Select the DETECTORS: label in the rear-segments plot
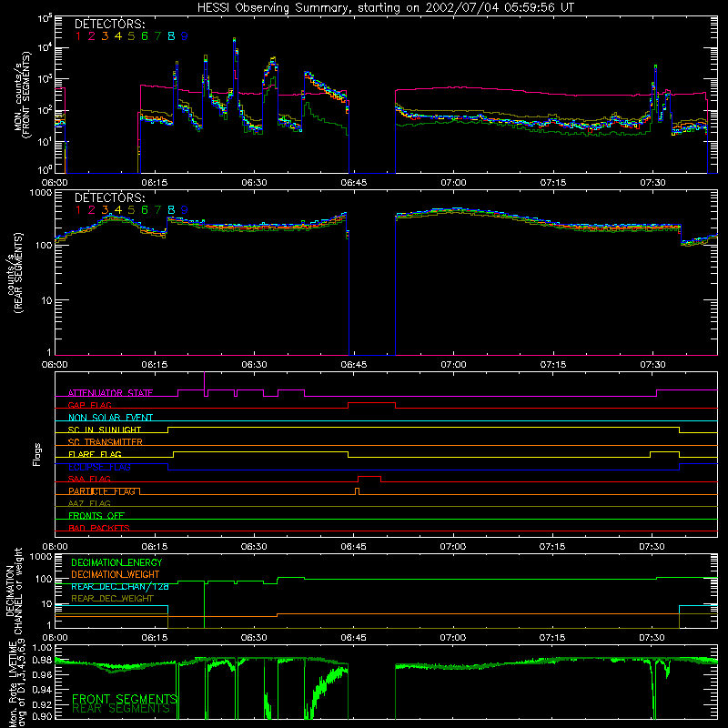Viewport: 728px width, 728px height. (109, 197)
